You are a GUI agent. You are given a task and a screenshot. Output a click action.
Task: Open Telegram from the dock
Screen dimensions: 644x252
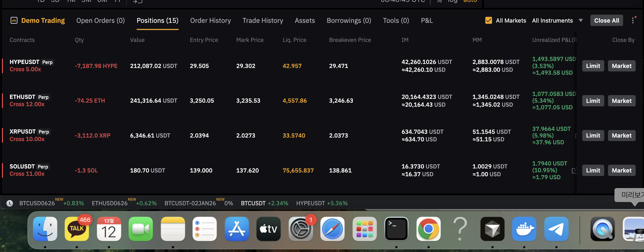click(x=556, y=229)
